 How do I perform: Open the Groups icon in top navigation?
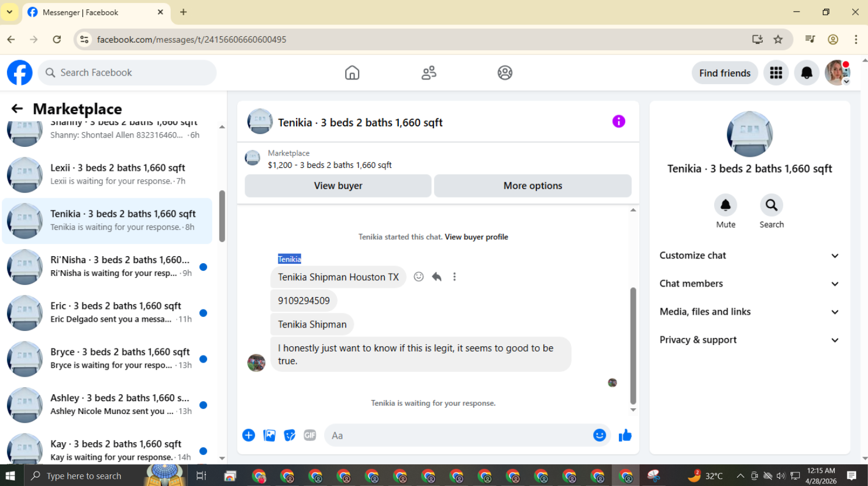[x=505, y=73]
